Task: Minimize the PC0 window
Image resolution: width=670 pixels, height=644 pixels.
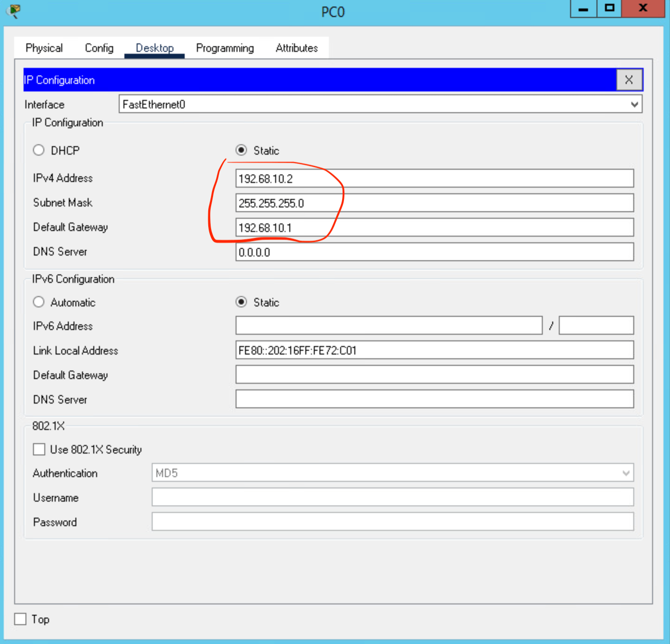Action: tap(583, 8)
